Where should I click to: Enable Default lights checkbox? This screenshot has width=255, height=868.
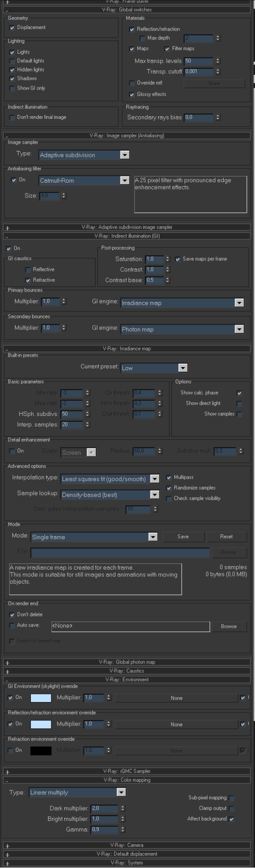12,61
